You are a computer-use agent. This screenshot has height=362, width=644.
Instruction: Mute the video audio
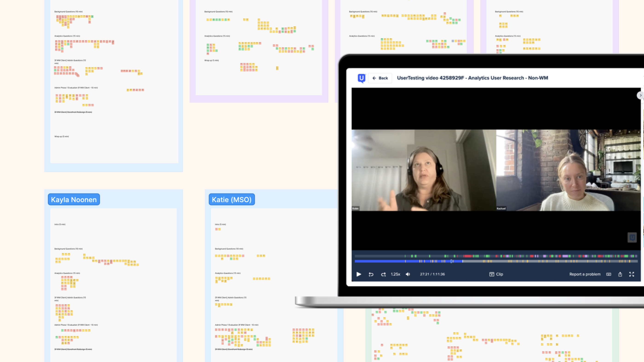(x=408, y=274)
